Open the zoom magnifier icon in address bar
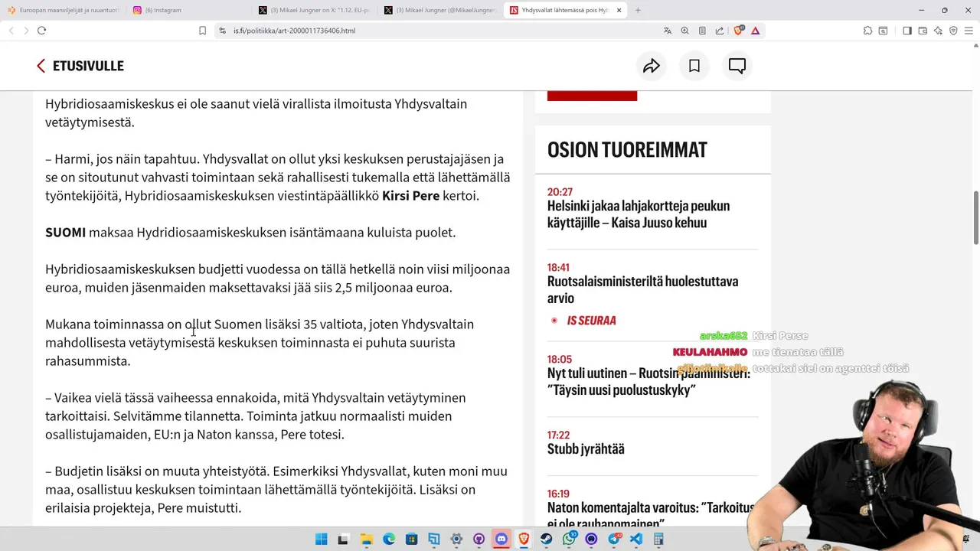 [x=684, y=31]
